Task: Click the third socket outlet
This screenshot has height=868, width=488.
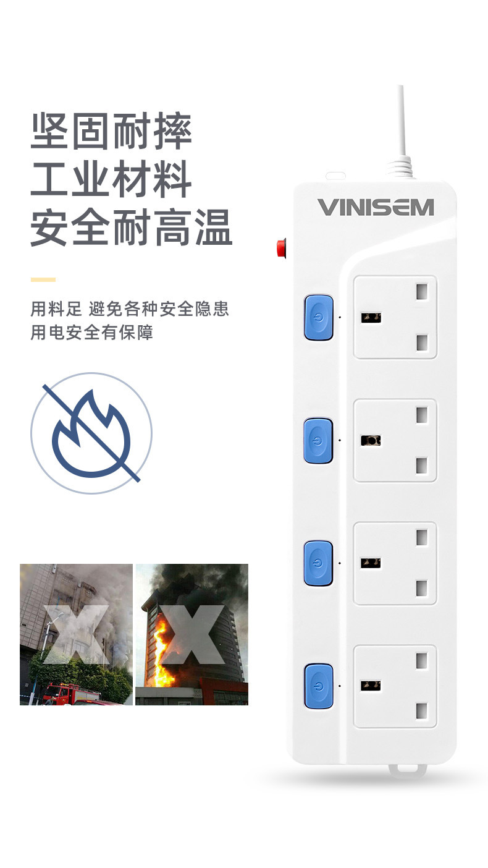Action: 395,563
